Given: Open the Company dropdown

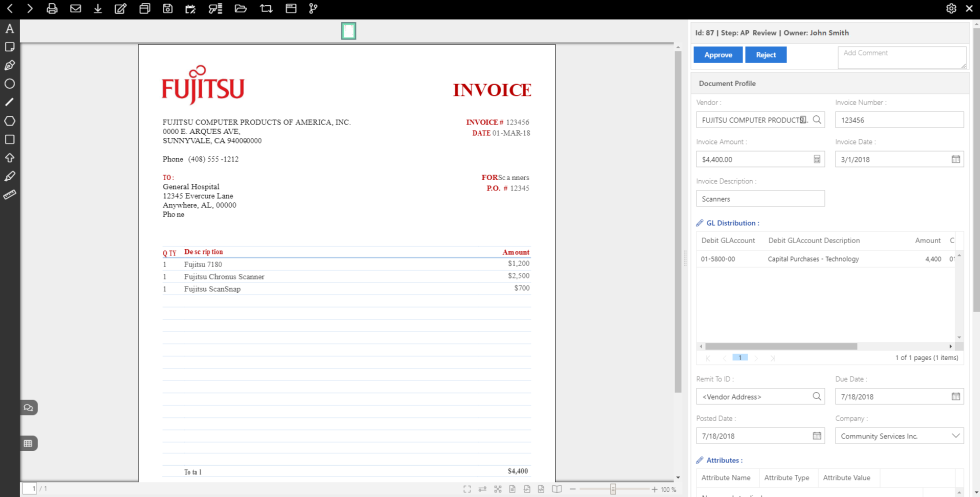Looking at the screenshot, I should [x=955, y=436].
